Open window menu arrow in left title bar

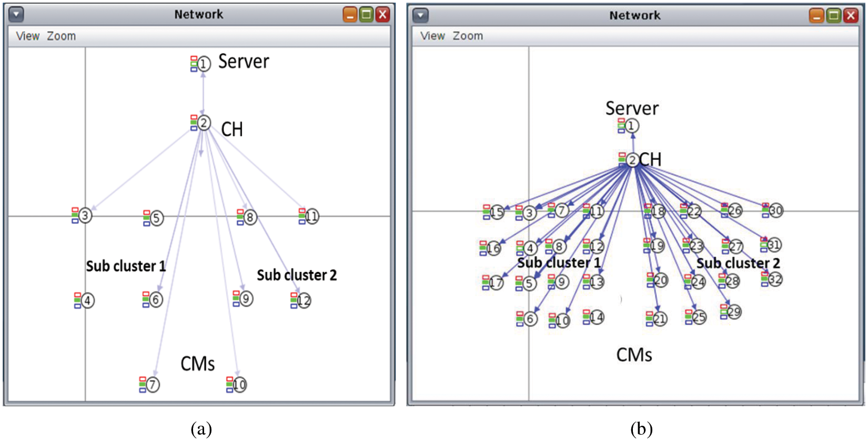pos(17,15)
